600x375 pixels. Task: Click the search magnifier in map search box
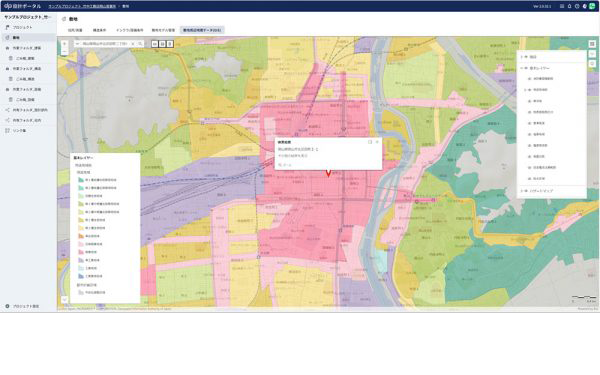pyautogui.click(x=140, y=44)
